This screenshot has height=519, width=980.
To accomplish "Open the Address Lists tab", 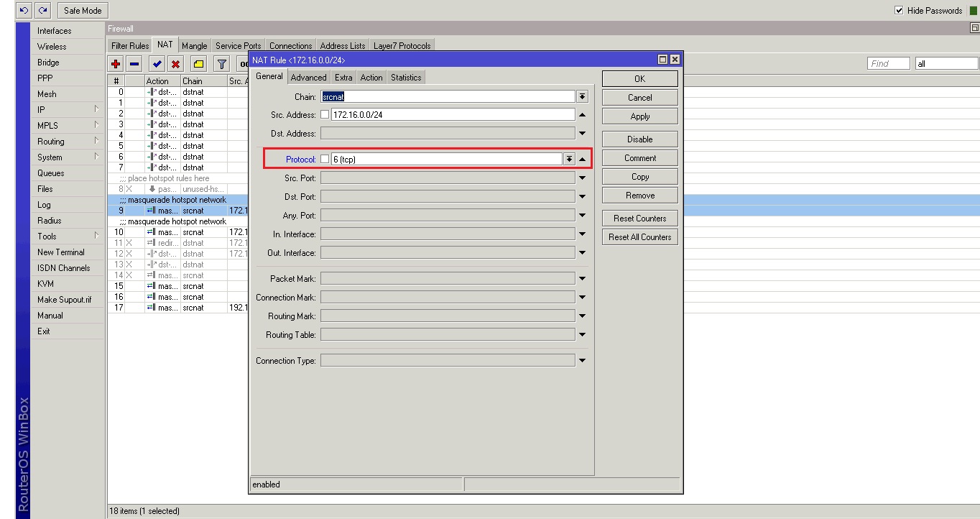I will (343, 46).
